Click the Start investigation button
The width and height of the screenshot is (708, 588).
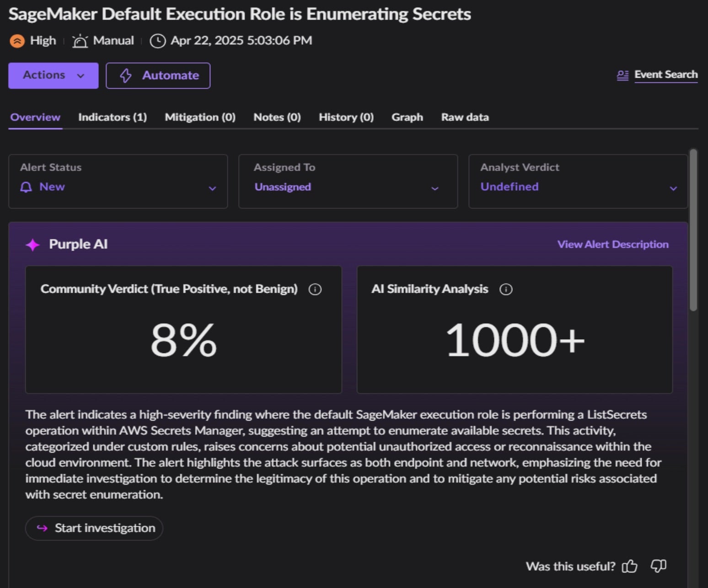tap(94, 528)
